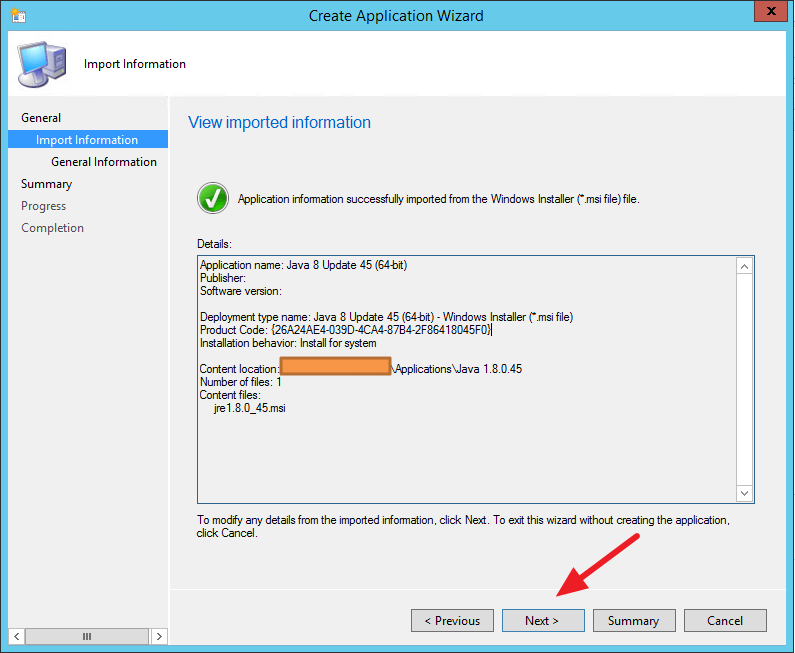Click the 'Import Information' header title
Screen dimensions: 795x653
(x=135, y=64)
